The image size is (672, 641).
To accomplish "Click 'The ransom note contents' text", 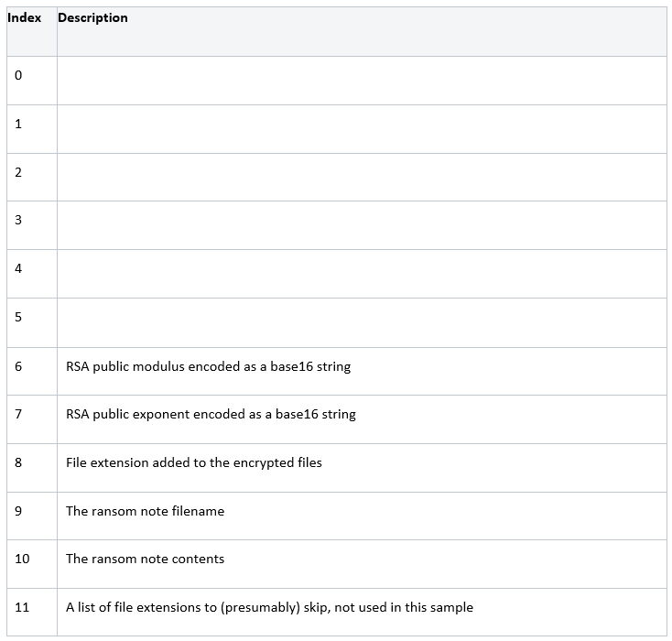I will click(145, 559).
